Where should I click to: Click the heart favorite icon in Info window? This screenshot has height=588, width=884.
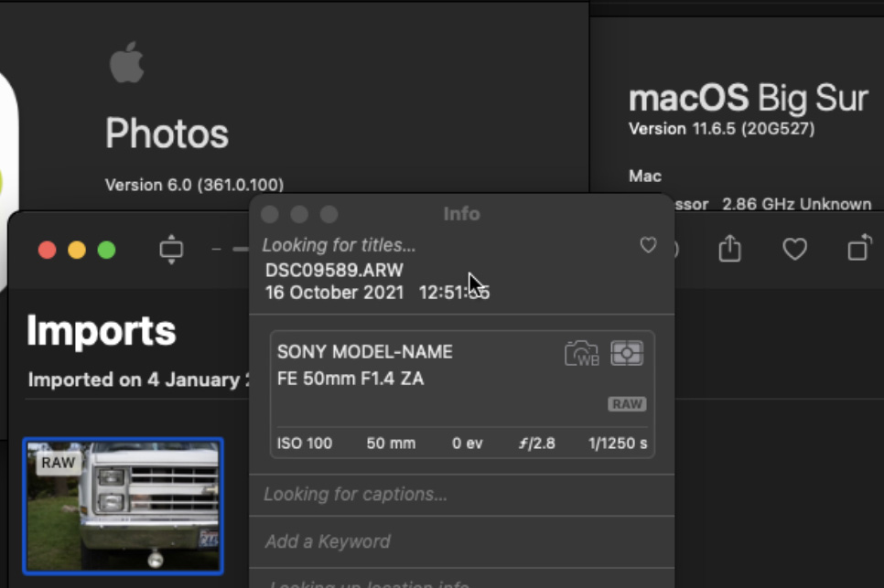coord(648,245)
